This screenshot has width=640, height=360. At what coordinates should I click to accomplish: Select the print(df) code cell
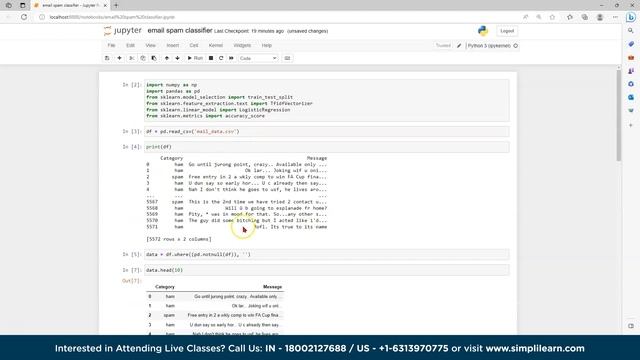tap(327, 147)
